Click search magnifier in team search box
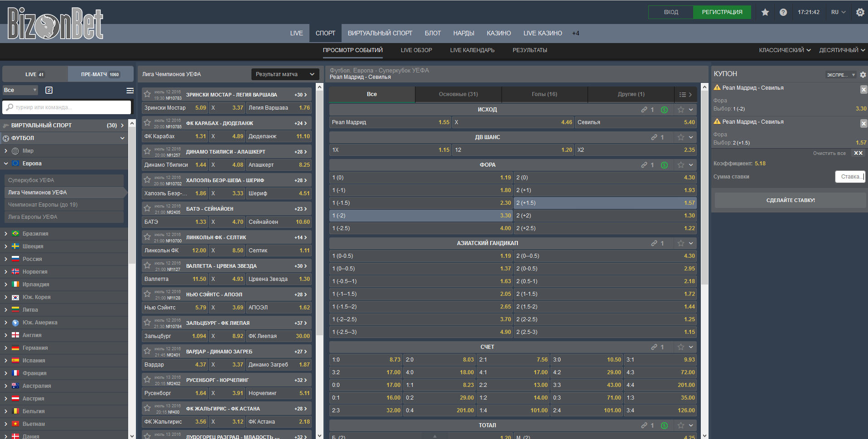The height and width of the screenshot is (439, 868). [x=10, y=107]
